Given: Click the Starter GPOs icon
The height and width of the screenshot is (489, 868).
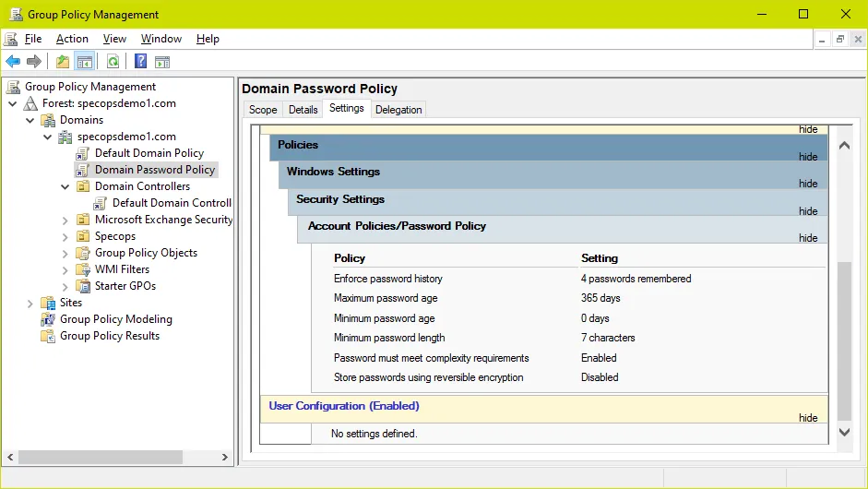Looking at the screenshot, I should tap(83, 286).
